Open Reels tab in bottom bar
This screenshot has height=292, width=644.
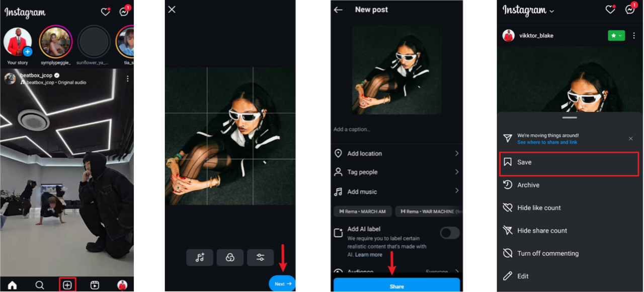coord(95,285)
